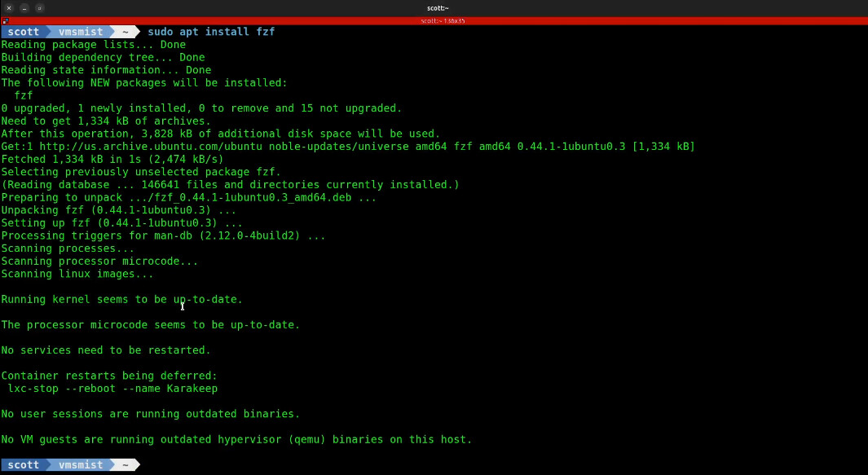Click the tilde segment in the bottom prompt
Image resolution: width=868 pixels, height=475 pixels.
click(x=125, y=464)
